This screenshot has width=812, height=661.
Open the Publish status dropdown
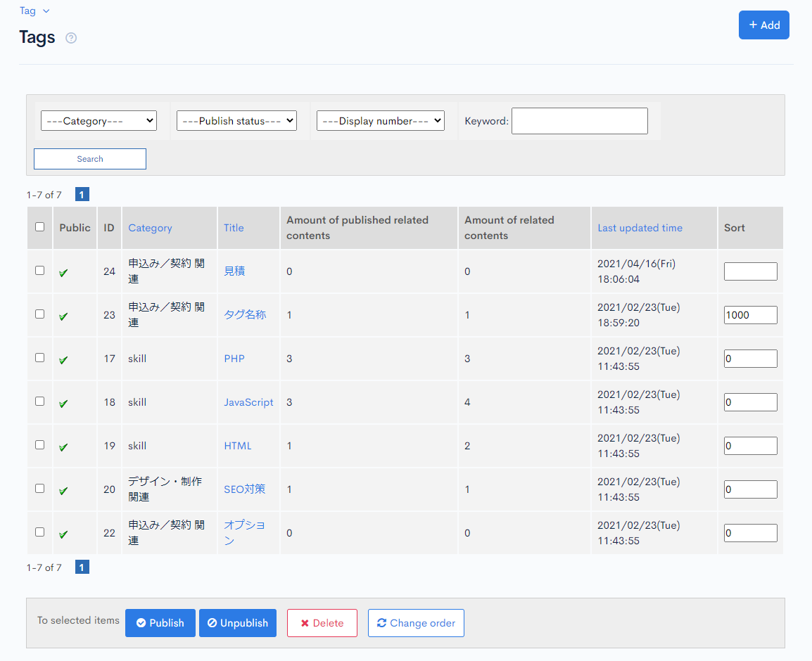click(236, 121)
